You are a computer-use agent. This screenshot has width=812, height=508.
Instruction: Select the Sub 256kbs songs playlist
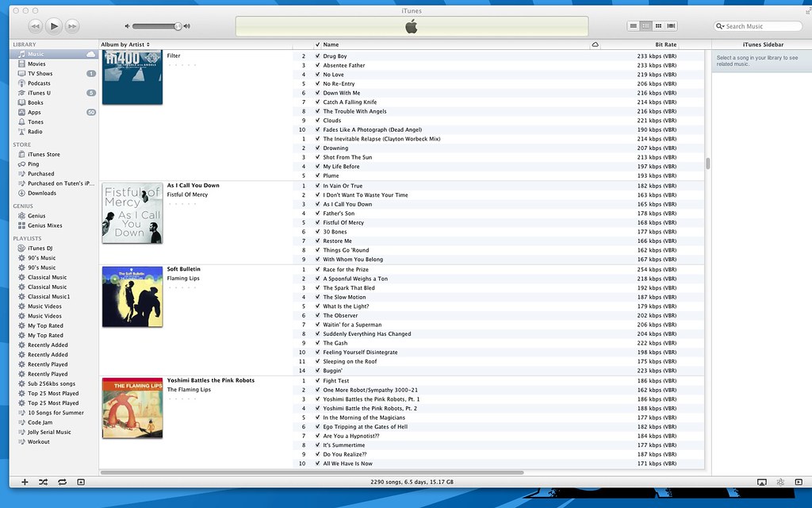click(x=52, y=383)
